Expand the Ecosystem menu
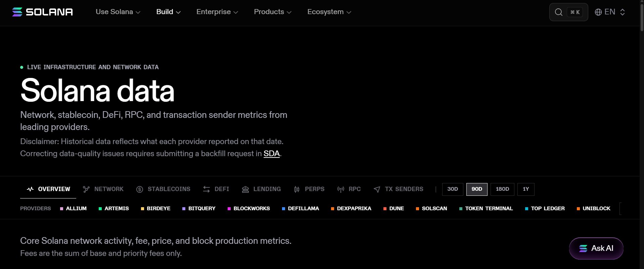The width and height of the screenshot is (644, 269). pos(329,12)
